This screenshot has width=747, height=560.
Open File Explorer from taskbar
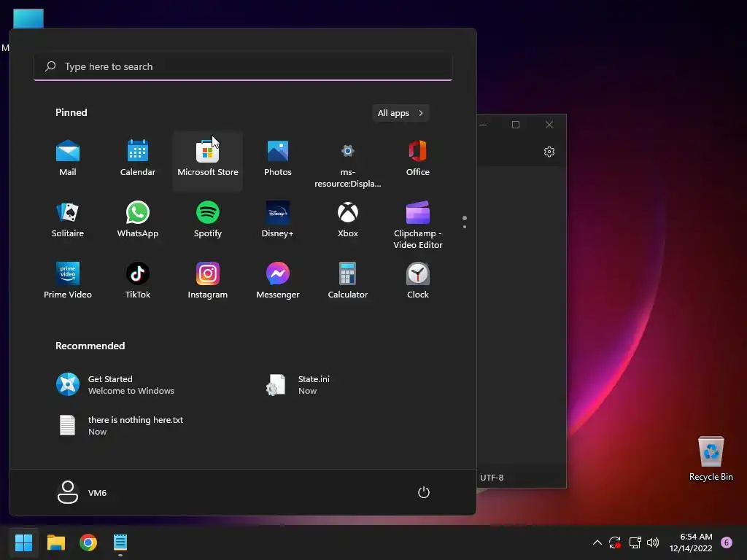(x=55, y=542)
